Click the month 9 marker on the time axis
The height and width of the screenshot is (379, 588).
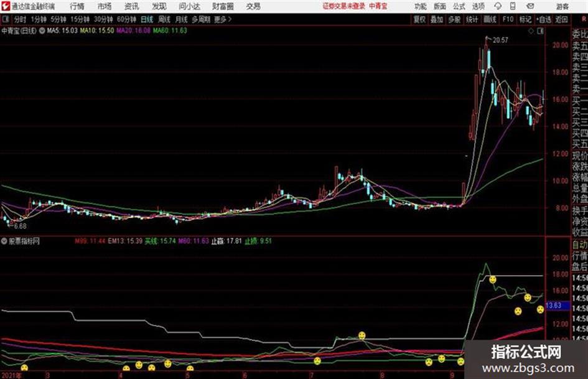click(x=452, y=375)
